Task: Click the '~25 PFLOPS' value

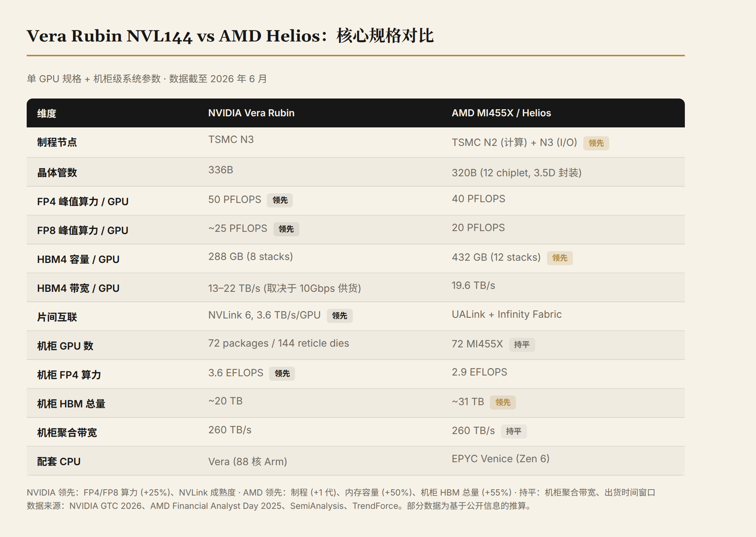Action: [x=238, y=229]
